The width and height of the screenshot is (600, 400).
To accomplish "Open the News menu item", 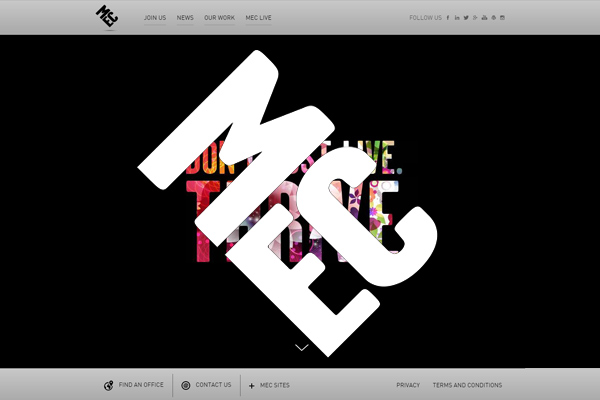I will click(x=185, y=18).
